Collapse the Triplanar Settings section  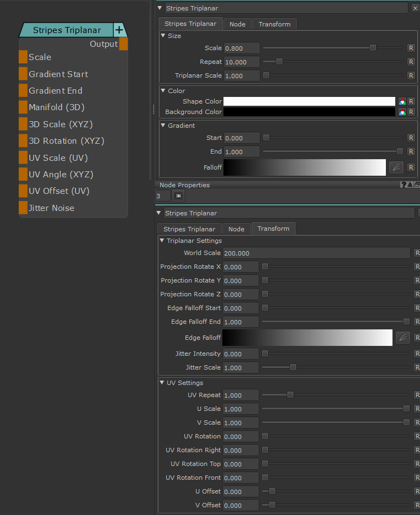[162, 241]
